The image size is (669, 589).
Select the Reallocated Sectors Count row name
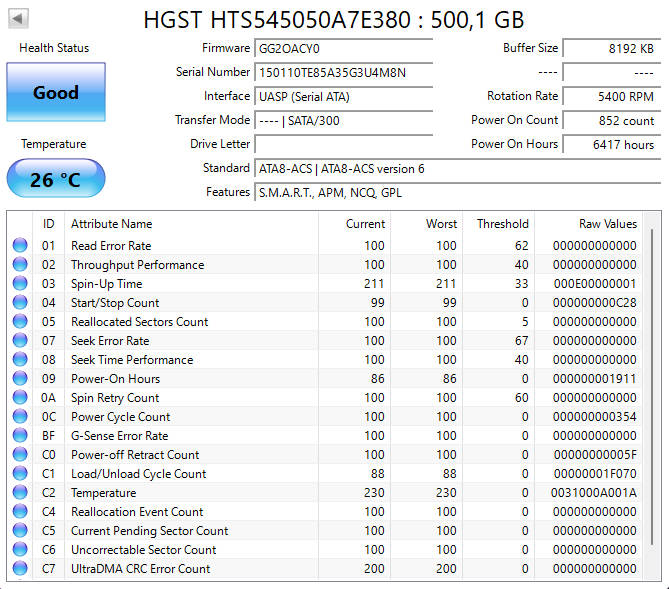pyautogui.click(x=139, y=322)
